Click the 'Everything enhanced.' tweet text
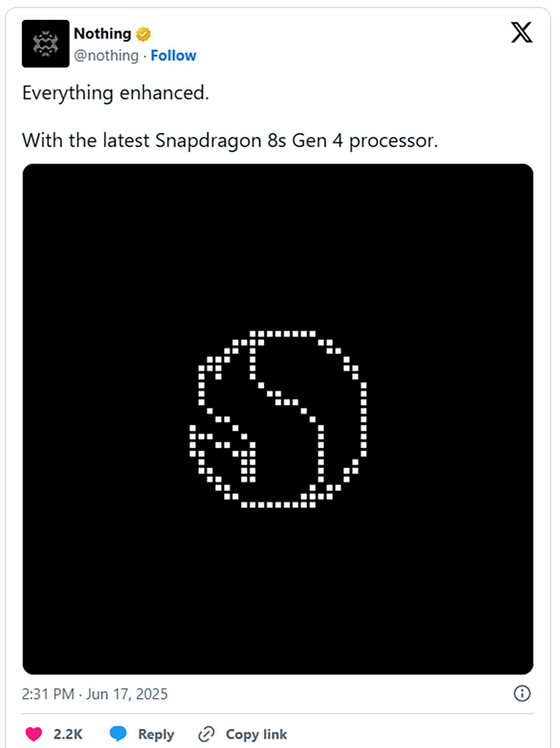Image resolution: width=560 pixels, height=748 pixels. pos(115,93)
